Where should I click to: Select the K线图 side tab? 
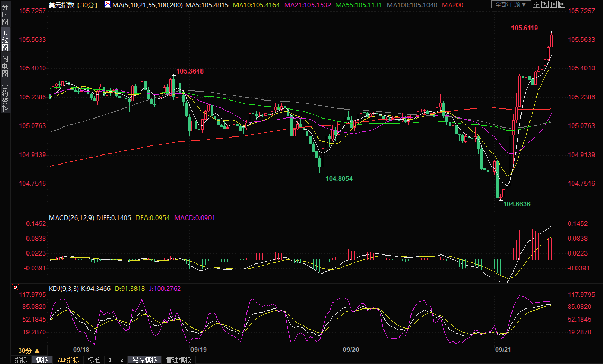(x=5, y=40)
